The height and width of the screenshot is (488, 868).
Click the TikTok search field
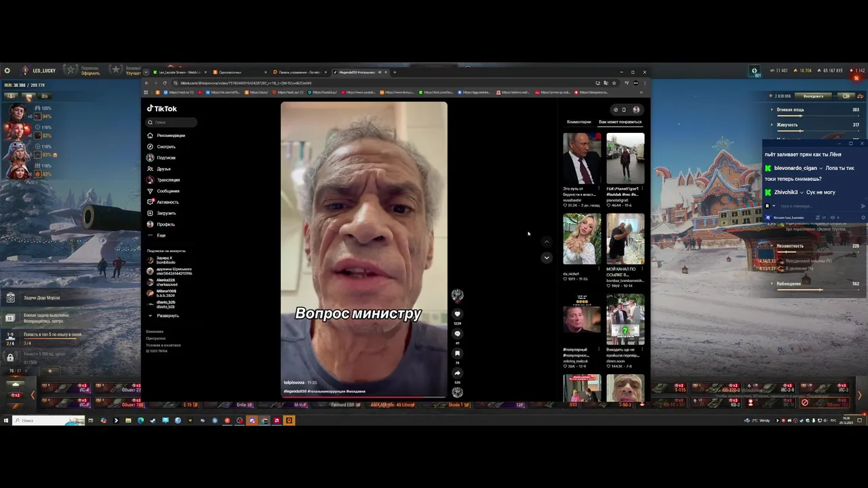pos(172,122)
